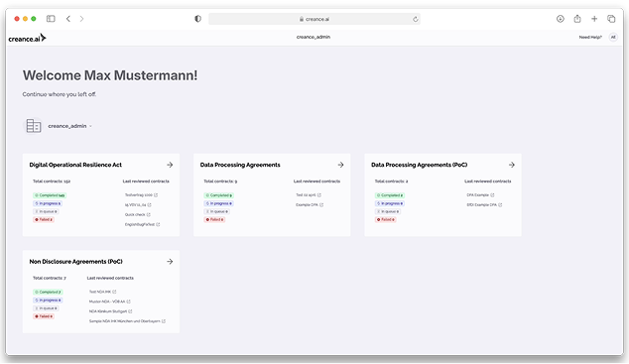Viewport: 629px width, 364px height.
Task: Click the arrow on Data Processing Agreements card
Action: coord(340,165)
